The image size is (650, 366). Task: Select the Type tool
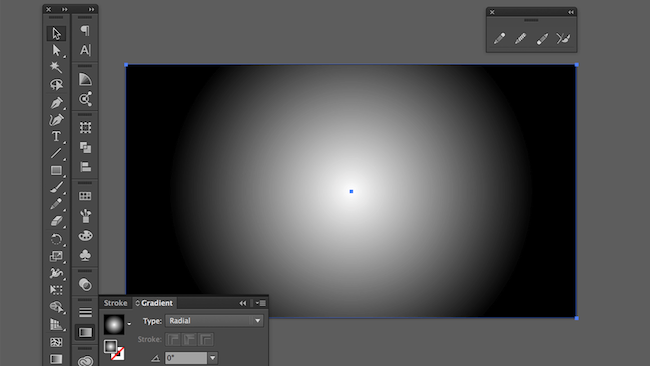pyautogui.click(x=56, y=136)
